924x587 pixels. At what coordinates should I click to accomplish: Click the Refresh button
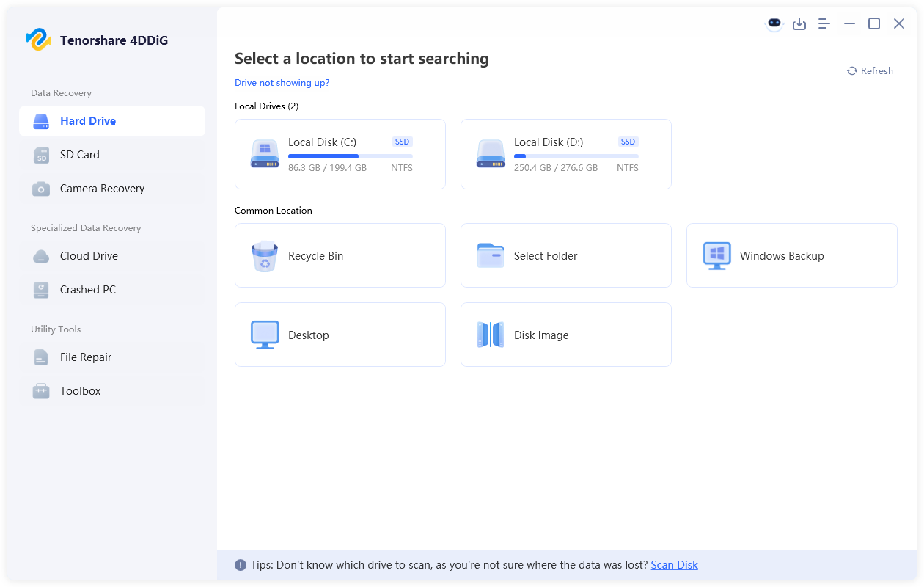[x=870, y=71]
